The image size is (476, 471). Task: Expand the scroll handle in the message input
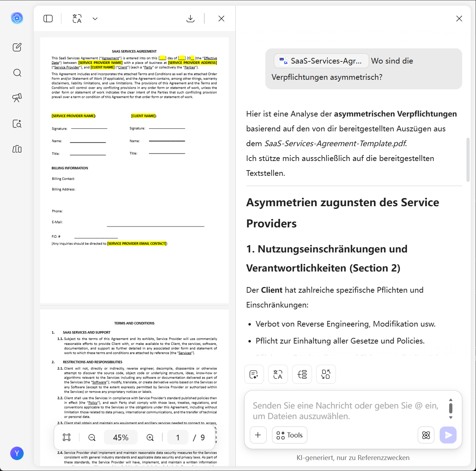[451, 409]
